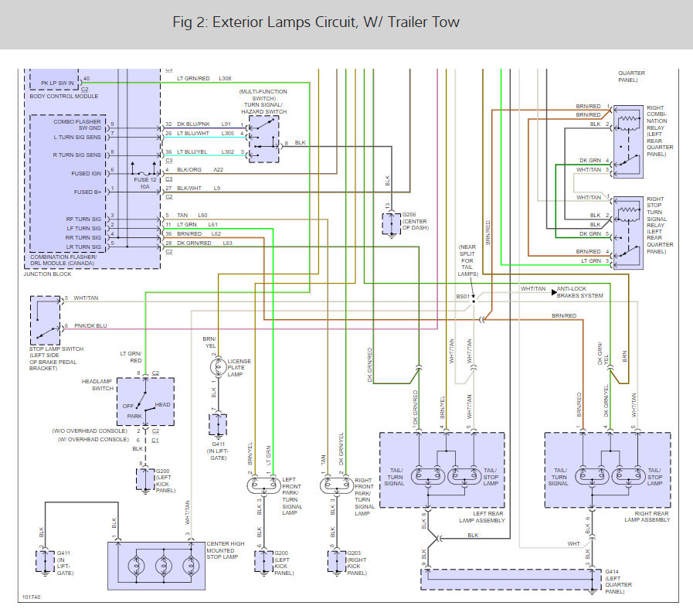Click the Stop Lamp Switch contact symbol

click(45, 321)
